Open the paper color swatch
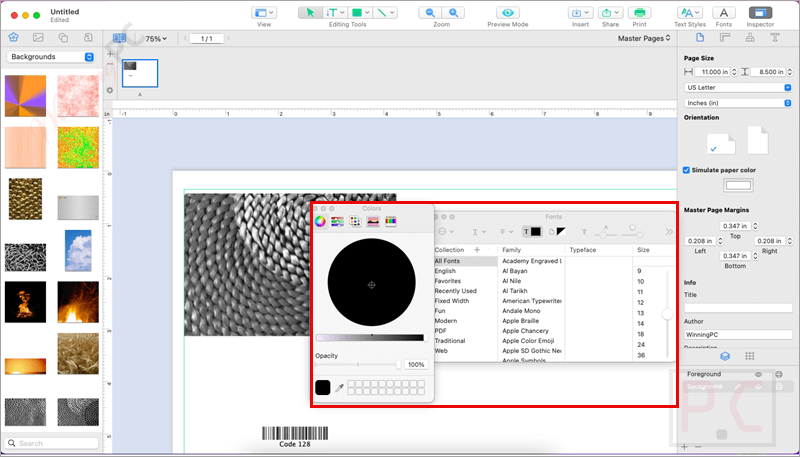Screen dimensions: 800x457 (738, 185)
